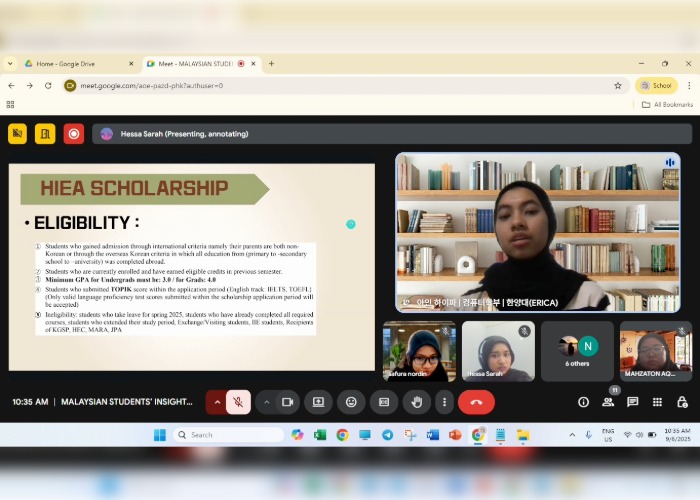Expand video settings arrow beside camera

click(266, 402)
